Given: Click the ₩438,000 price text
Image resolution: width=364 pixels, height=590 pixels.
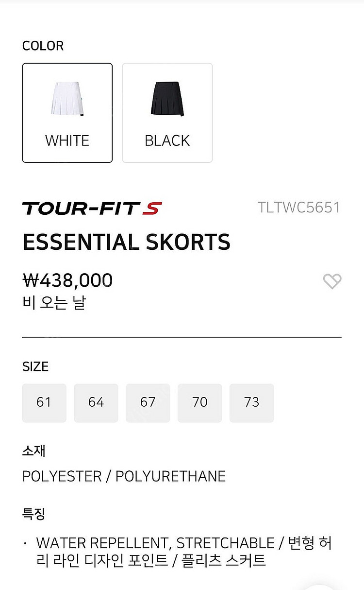Looking at the screenshot, I should [x=67, y=280].
